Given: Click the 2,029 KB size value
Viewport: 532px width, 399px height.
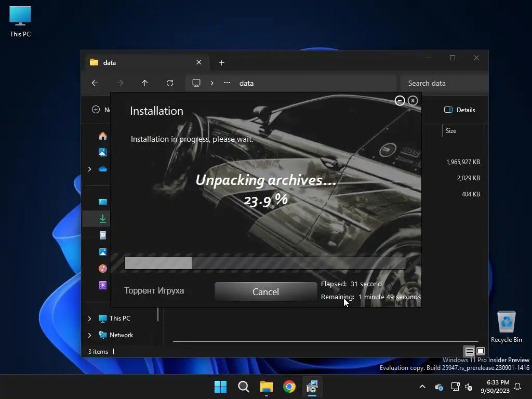Looking at the screenshot, I should pyautogui.click(x=468, y=178).
